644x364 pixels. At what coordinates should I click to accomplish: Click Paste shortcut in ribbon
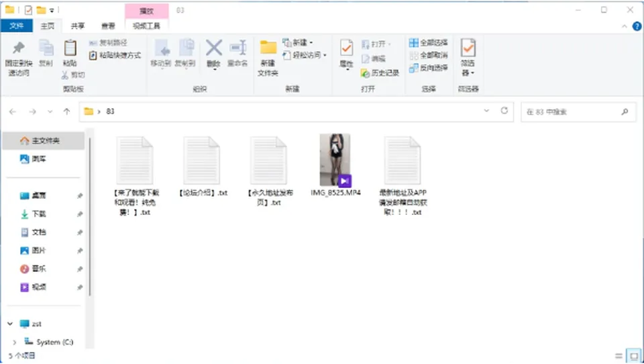(115, 55)
